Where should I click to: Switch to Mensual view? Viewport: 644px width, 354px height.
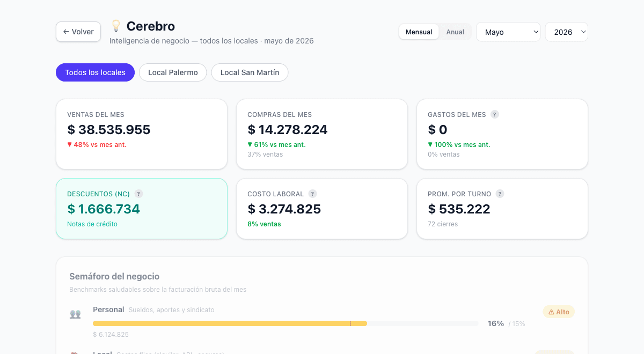[x=419, y=32]
